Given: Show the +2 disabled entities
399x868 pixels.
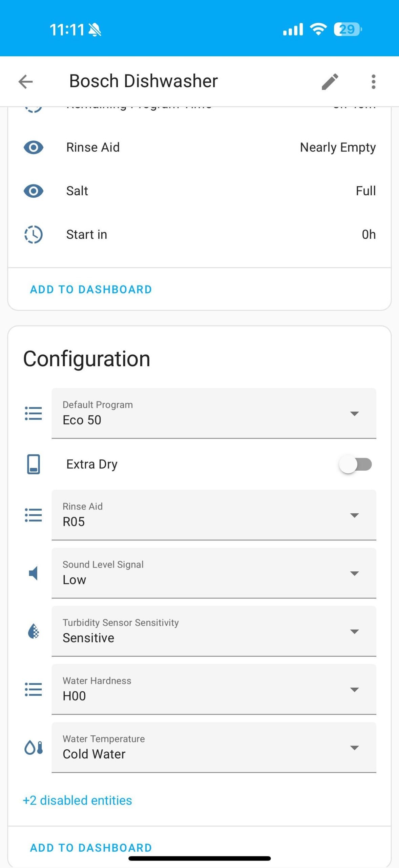Looking at the screenshot, I should 77,801.
